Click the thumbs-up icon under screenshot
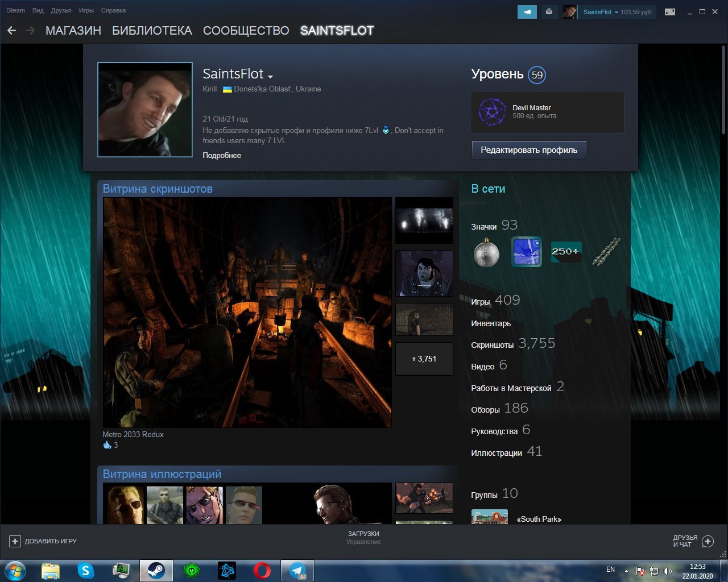Image resolution: width=728 pixels, height=582 pixels. [x=107, y=445]
